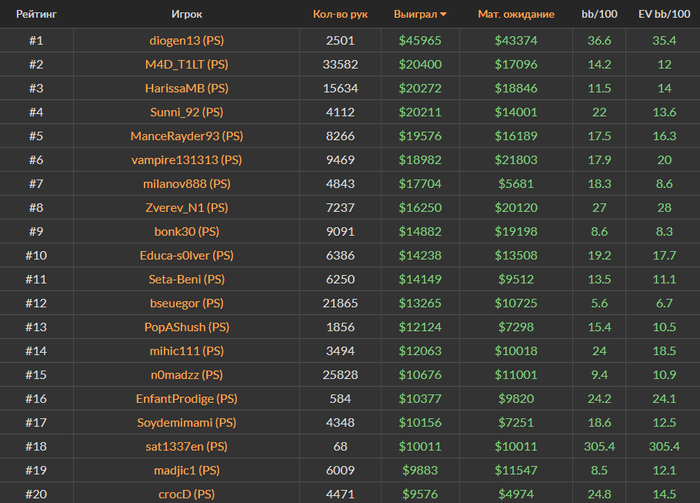700x503 pixels.
Task: Select winnings value $14238
Action: (420, 255)
